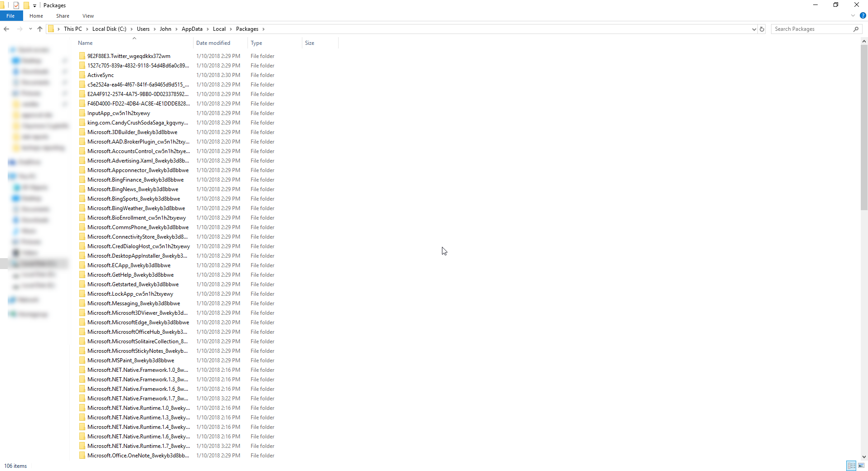Select the king.com.CandyCrushSodaSaga folder icon
The width and height of the screenshot is (868, 471).
coord(82,123)
